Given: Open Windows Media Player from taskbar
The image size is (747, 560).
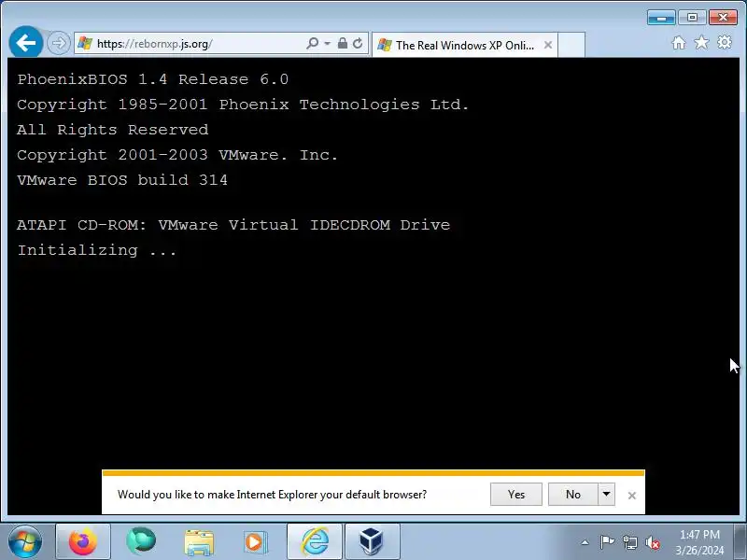Looking at the screenshot, I should 256,541.
